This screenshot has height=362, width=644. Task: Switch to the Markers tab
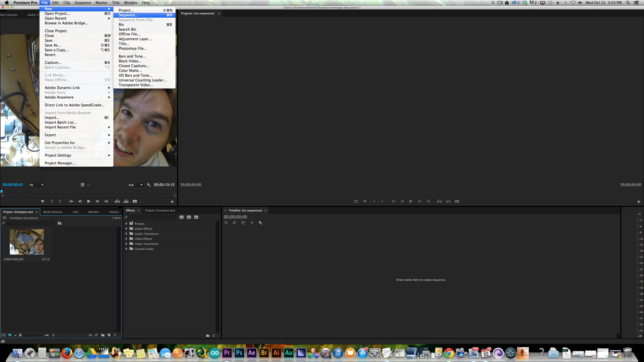(x=94, y=212)
